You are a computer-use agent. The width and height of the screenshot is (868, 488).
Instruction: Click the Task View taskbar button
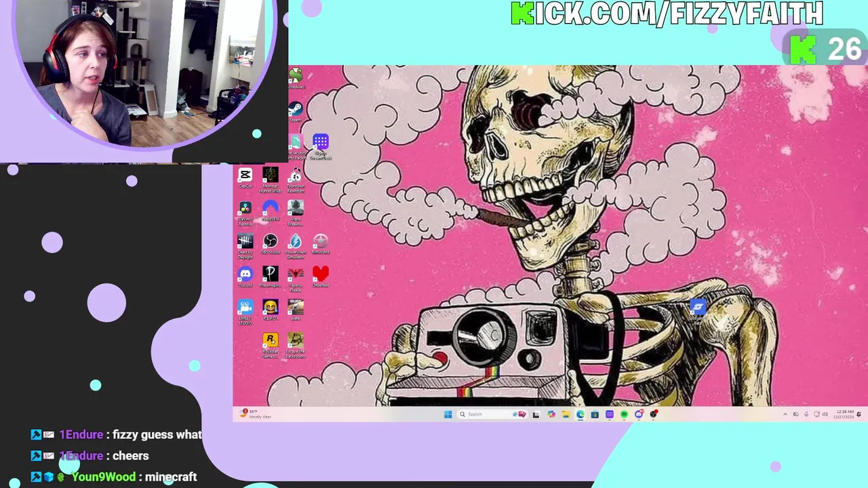[x=536, y=414]
